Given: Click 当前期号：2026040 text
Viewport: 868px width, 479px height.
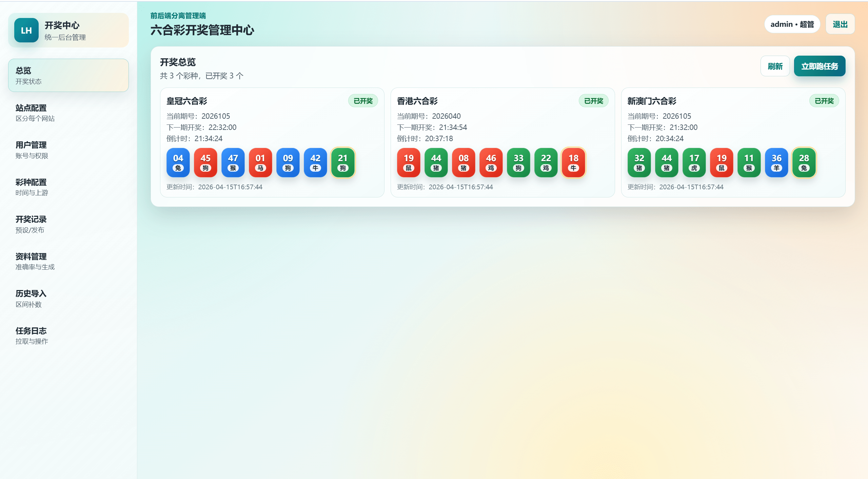Looking at the screenshot, I should tap(429, 116).
